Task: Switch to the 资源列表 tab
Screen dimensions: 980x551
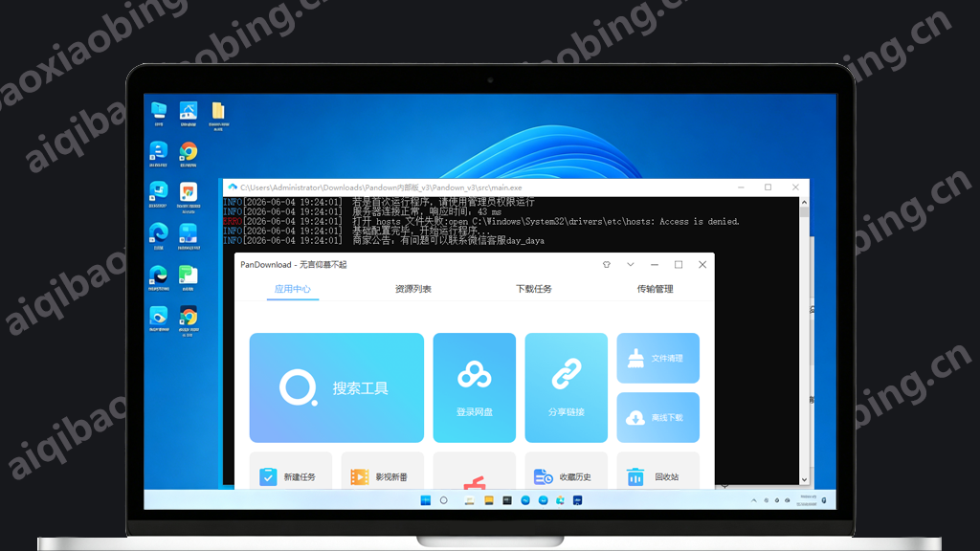Action: pyautogui.click(x=413, y=289)
